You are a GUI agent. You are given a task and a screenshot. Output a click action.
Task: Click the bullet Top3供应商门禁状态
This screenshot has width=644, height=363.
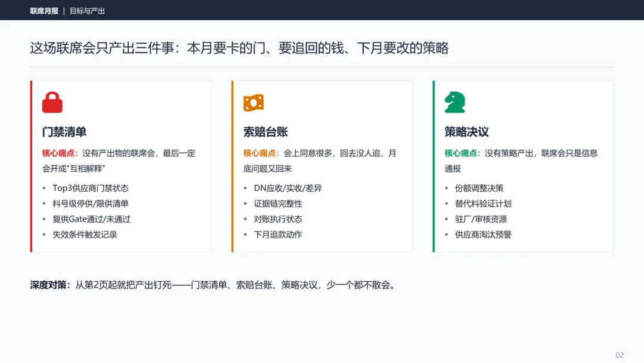pos(91,188)
